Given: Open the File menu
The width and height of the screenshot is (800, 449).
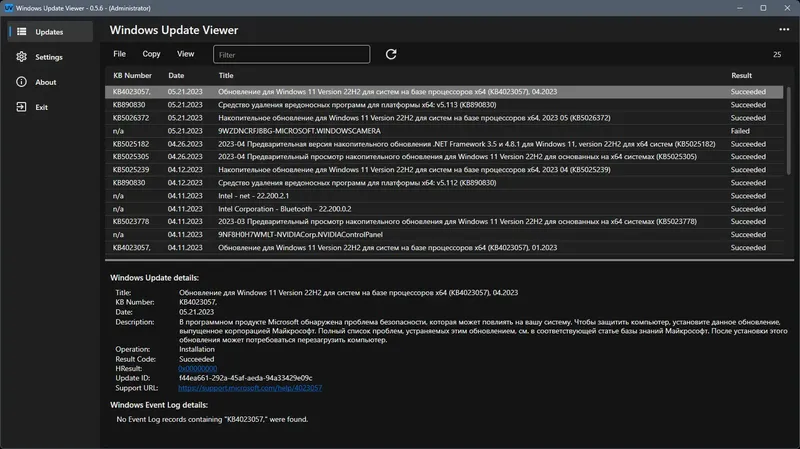Looking at the screenshot, I should pos(120,54).
